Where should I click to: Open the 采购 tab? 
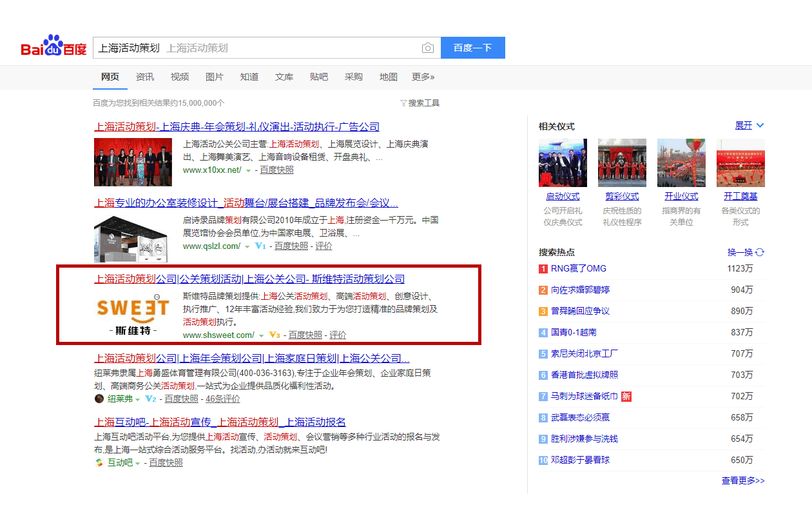[x=354, y=77]
